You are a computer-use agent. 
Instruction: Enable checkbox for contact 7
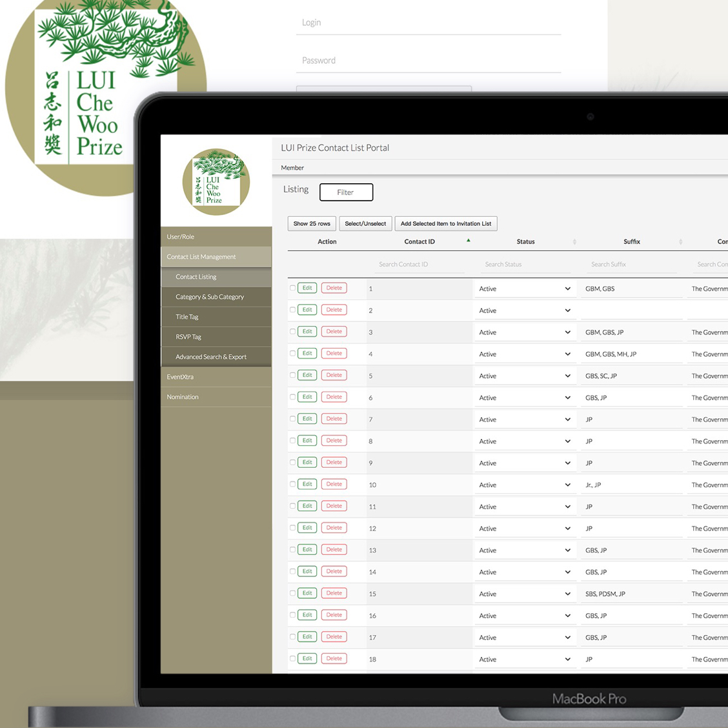click(292, 419)
